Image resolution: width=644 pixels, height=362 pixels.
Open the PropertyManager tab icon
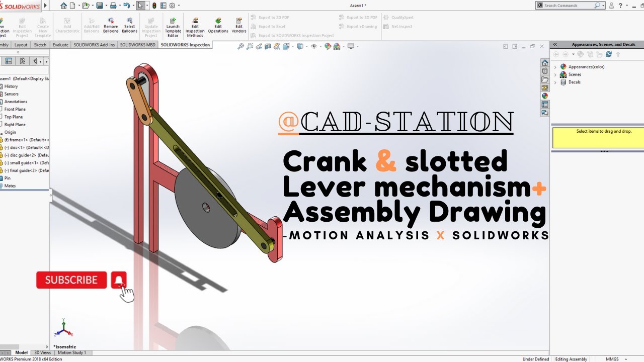9,61
